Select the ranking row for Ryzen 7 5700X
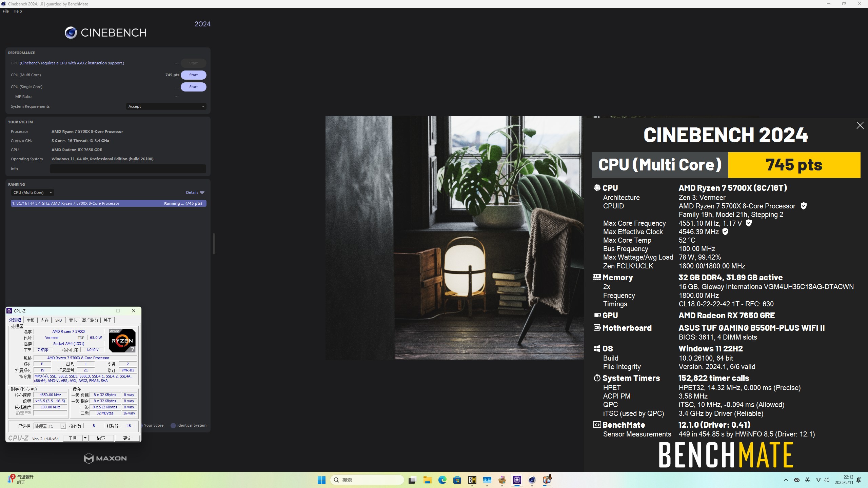Screen dimensions: 868x488 click(x=108, y=203)
